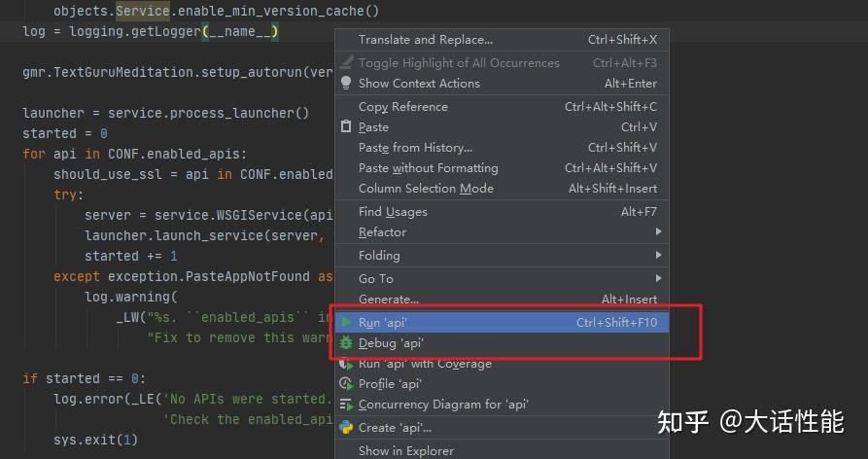Expand the Folding submenu arrow

pos(658,255)
